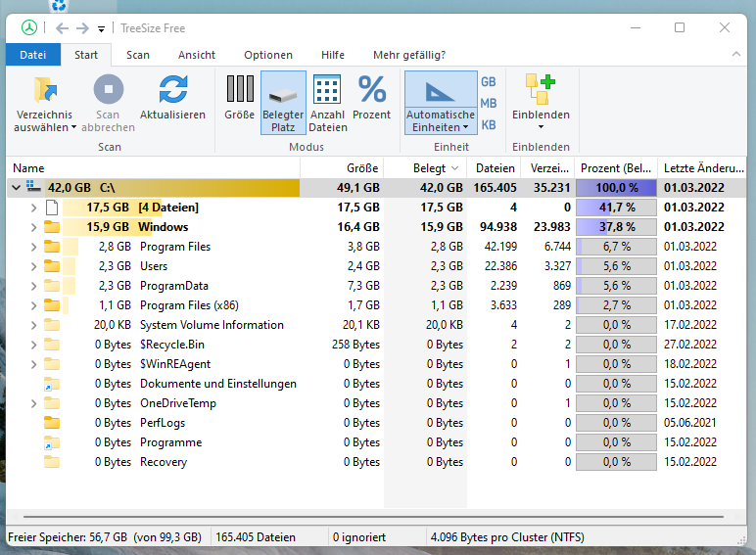
Task: Open the Ansicht ribbon tab
Action: point(197,55)
